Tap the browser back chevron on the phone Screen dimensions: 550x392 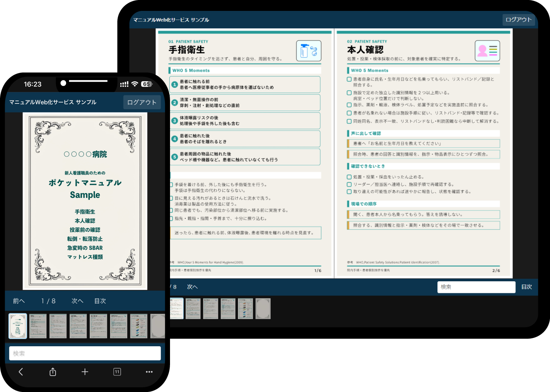[21, 372]
